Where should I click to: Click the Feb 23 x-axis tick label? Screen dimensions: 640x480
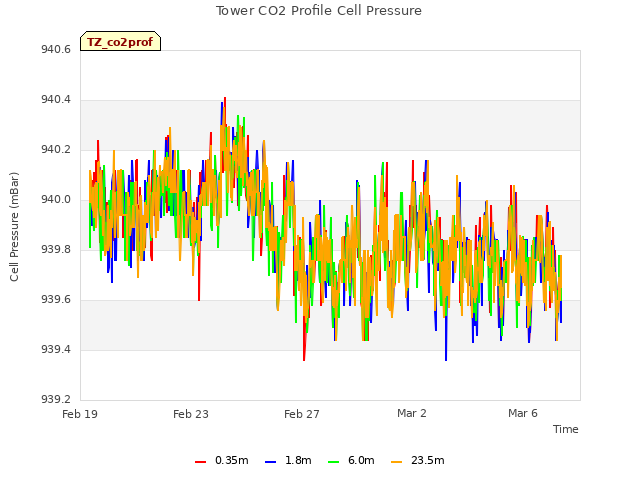(x=191, y=414)
